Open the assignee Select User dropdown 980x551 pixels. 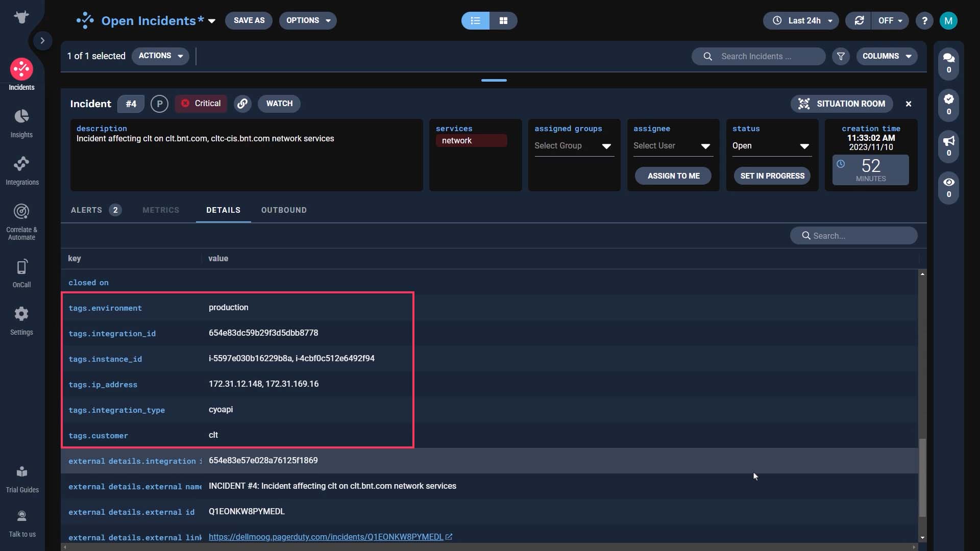[672, 146]
